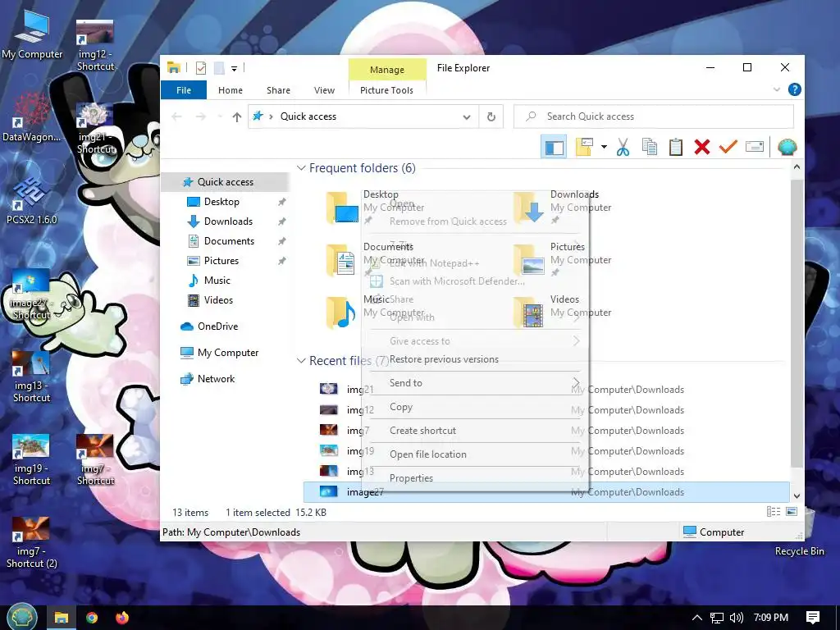Switch to the Share ribbon tab
The image size is (840, 630).
point(279,90)
